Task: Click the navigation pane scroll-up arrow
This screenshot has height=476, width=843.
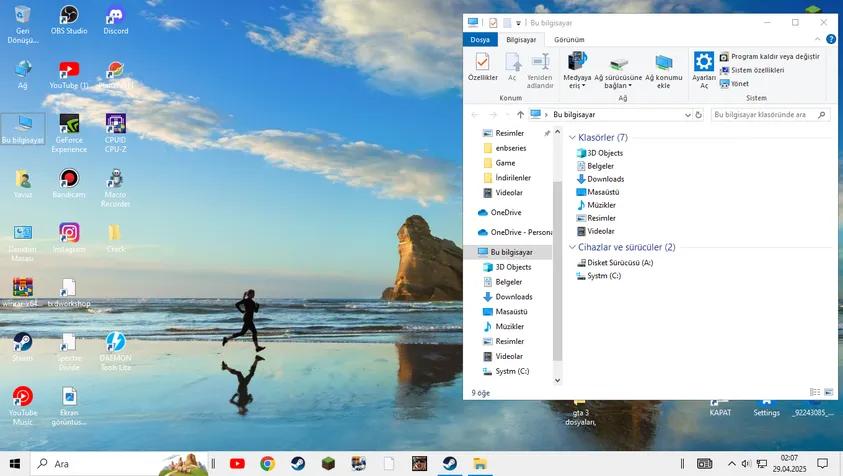Action: click(x=557, y=132)
